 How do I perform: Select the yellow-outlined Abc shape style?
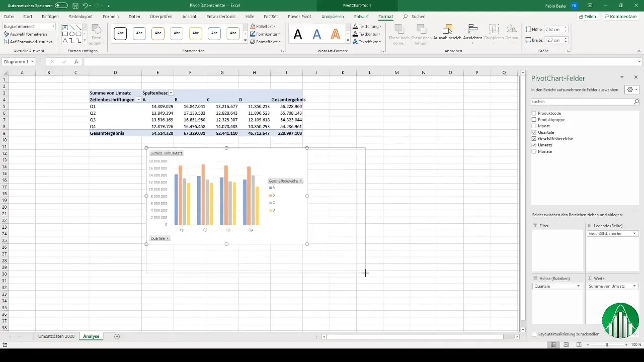tap(195, 34)
